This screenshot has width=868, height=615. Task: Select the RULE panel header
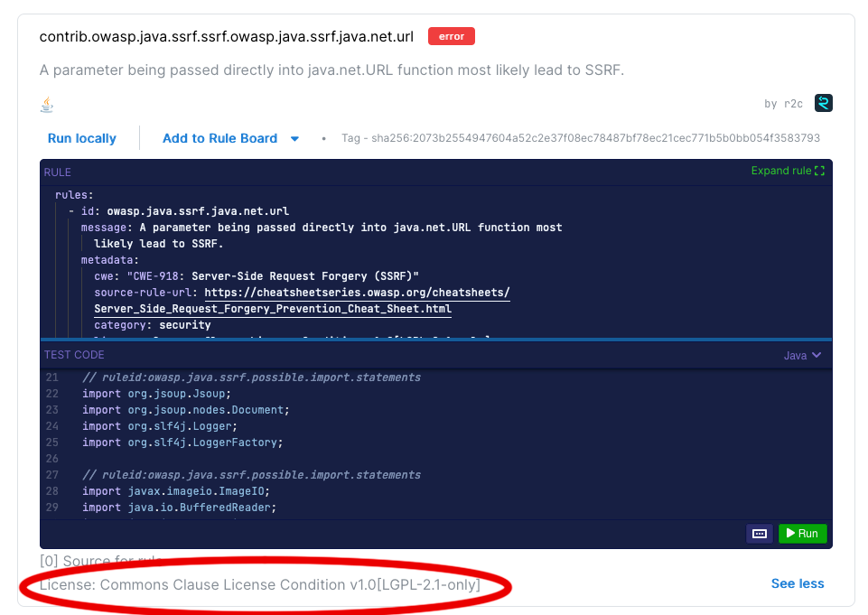pos(59,172)
